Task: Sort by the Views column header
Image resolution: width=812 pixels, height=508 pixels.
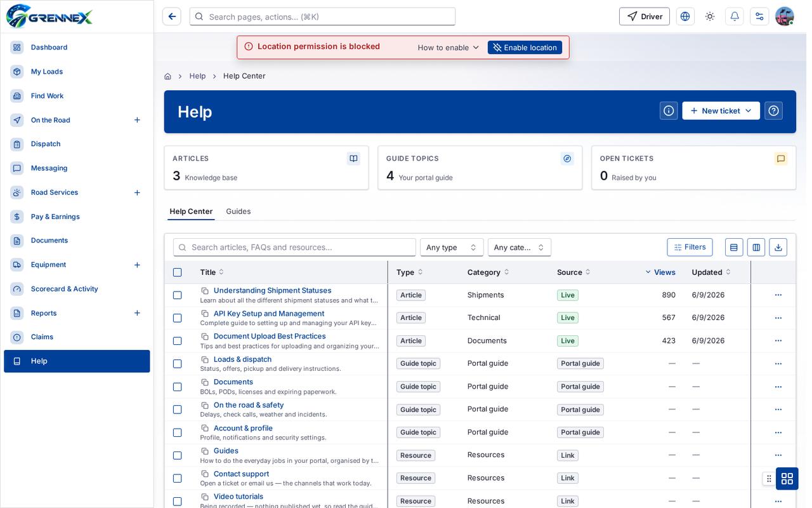Action: pyautogui.click(x=660, y=272)
